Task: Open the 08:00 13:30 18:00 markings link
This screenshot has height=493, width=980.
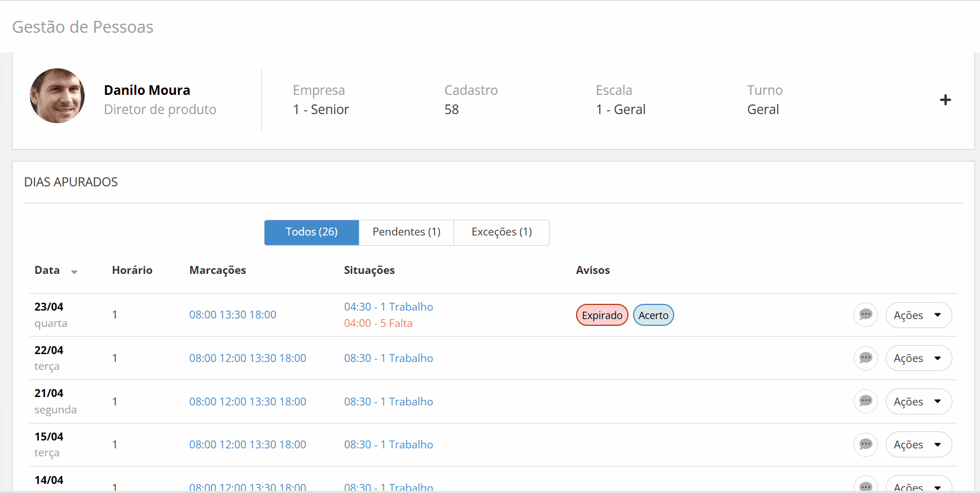Action: pyautogui.click(x=232, y=315)
